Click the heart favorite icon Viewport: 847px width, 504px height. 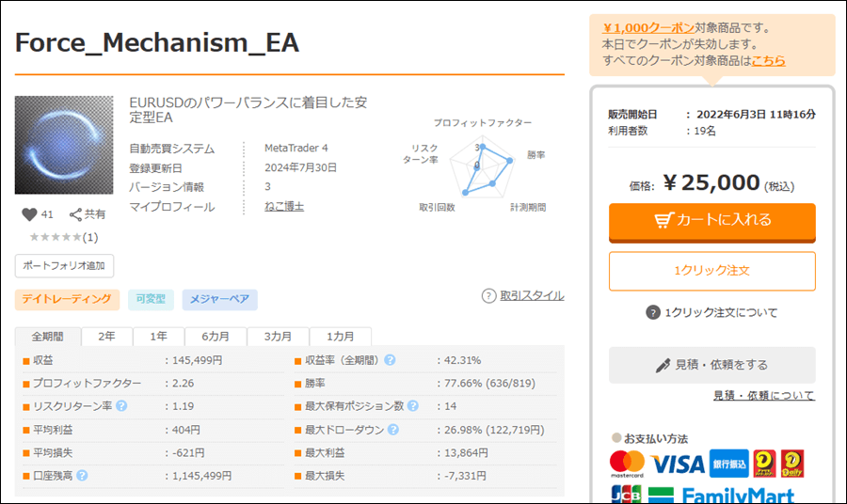click(29, 214)
